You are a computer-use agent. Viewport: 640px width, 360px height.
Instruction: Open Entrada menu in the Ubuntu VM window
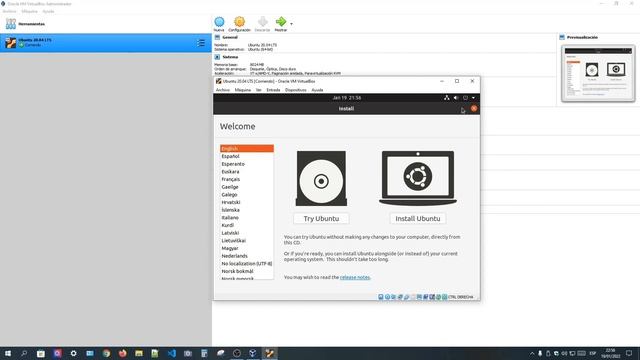coord(273,90)
